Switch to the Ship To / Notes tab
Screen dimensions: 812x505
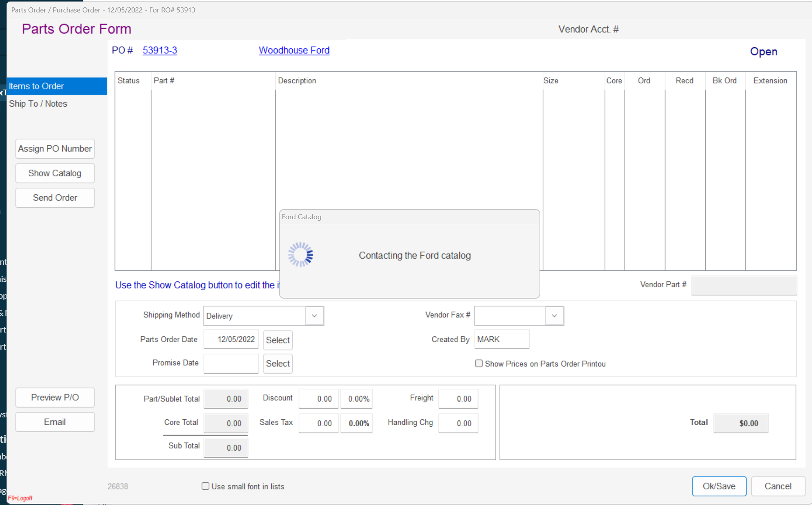pos(38,104)
